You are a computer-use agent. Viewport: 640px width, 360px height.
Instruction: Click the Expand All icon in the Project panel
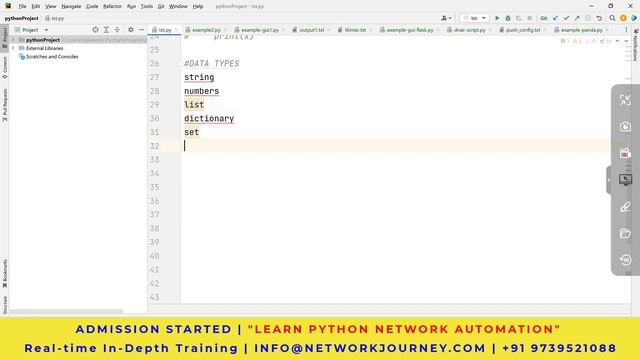pyautogui.click(x=106, y=30)
